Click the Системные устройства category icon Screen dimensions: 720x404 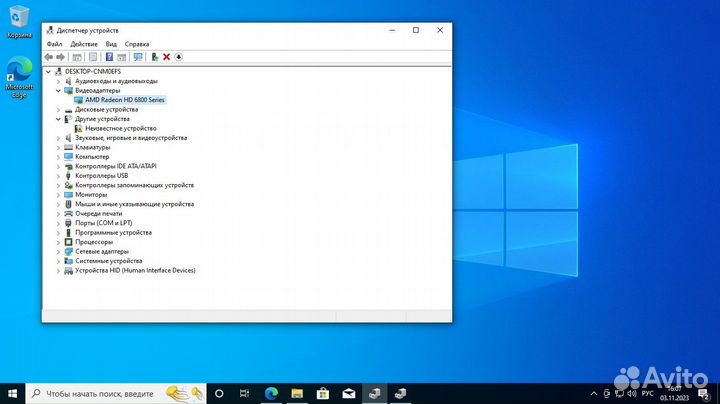(x=68, y=261)
